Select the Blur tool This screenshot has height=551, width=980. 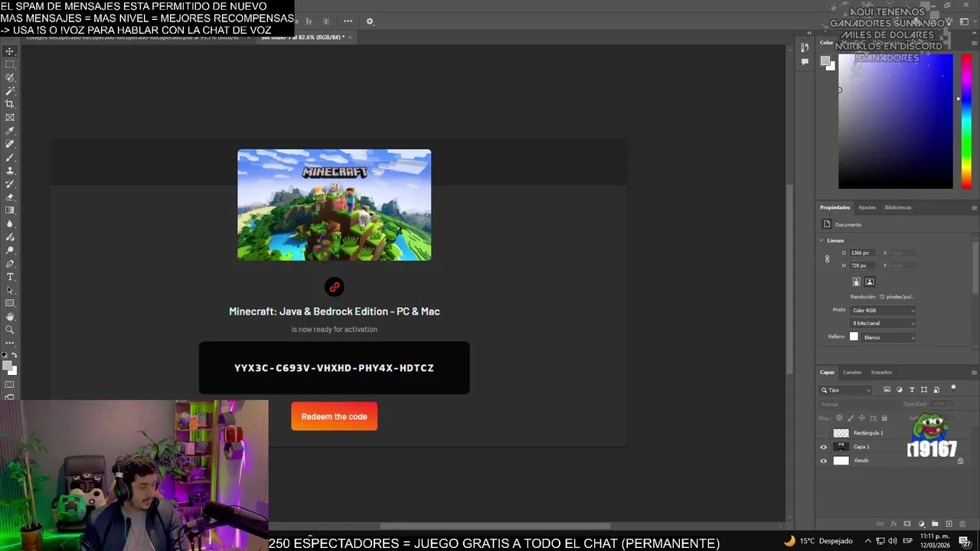tap(10, 223)
